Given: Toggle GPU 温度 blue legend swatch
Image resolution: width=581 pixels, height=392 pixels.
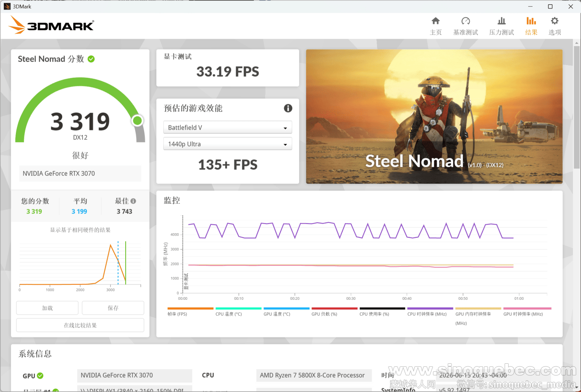Looking at the screenshot, I should [286, 309].
